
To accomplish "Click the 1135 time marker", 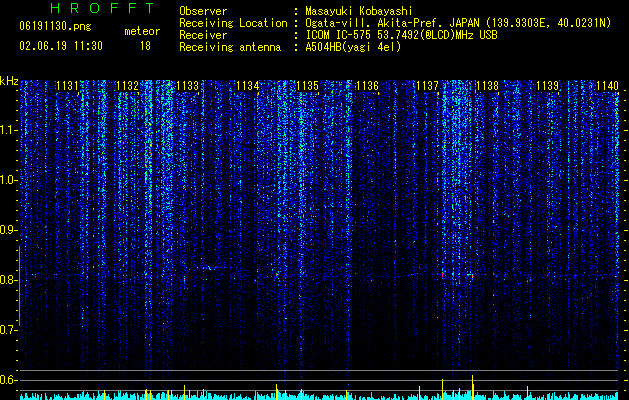I will pyautogui.click(x=307, y=86).
